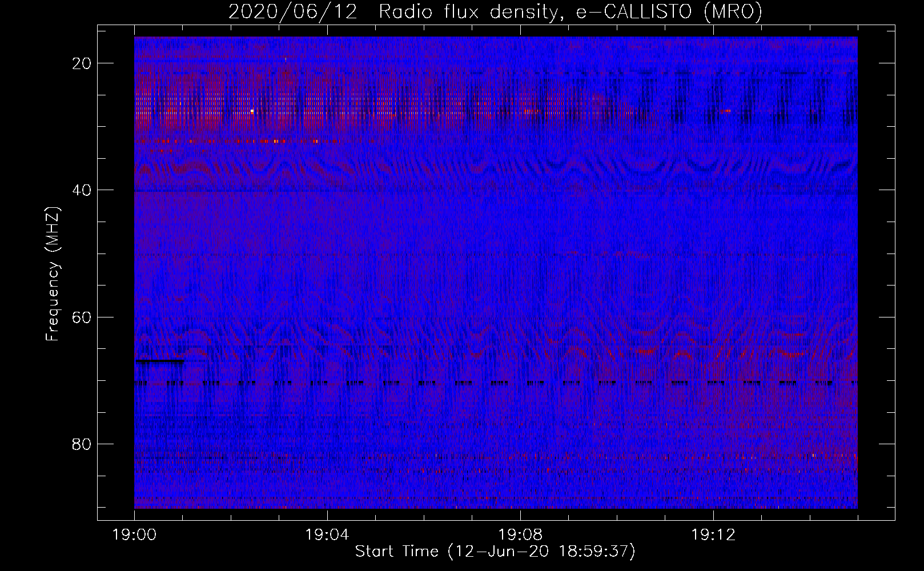Click the 19:00 time tick label
924x571 pixels.
[x=134, y=535]
